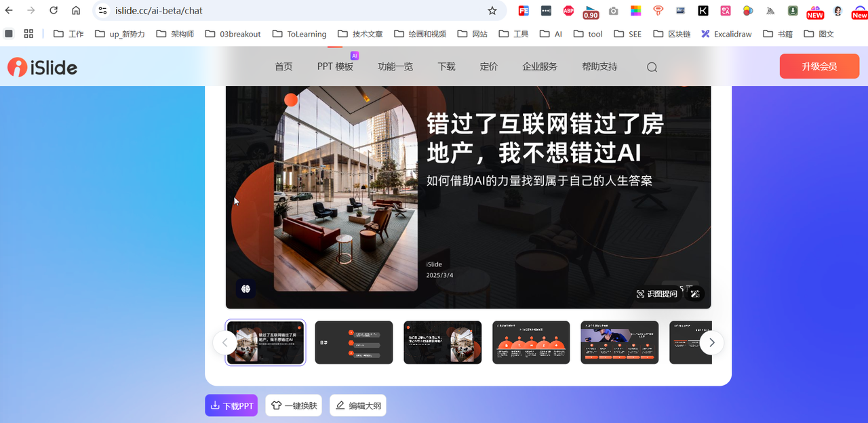This screenshot has width=868, height=423.
Task: Click the 0.90 badge extension icon
Action: [x=591, y=12]
